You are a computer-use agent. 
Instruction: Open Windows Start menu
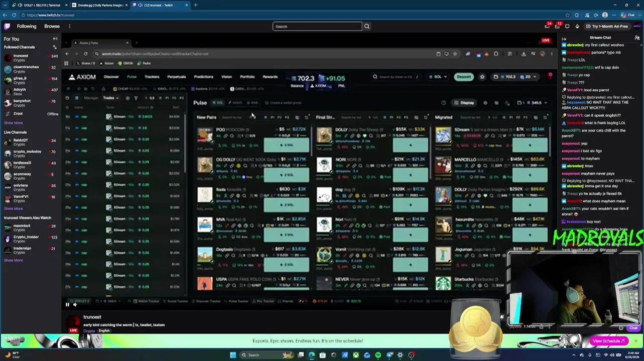[x=233, y=355]
